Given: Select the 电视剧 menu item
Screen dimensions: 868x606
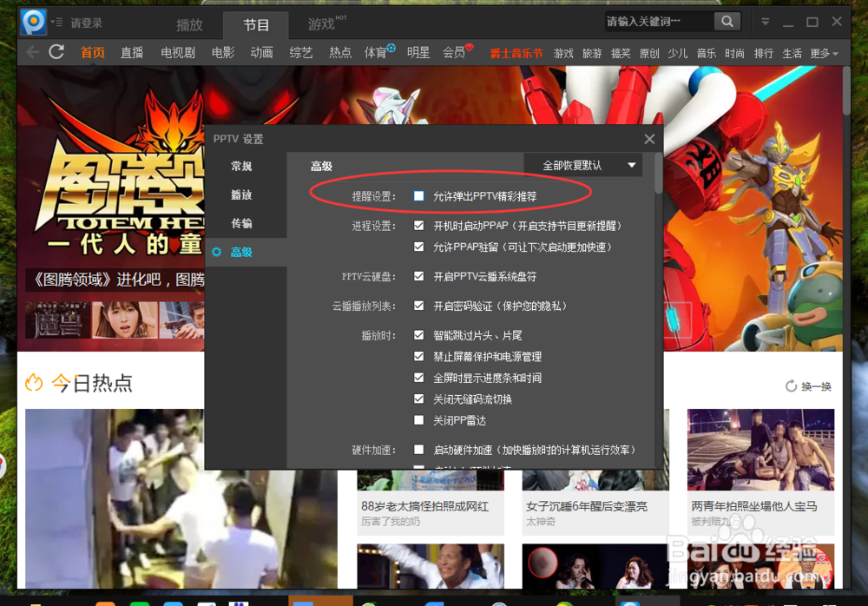Looking at the screenshot, I should click(x=176, y=52).
